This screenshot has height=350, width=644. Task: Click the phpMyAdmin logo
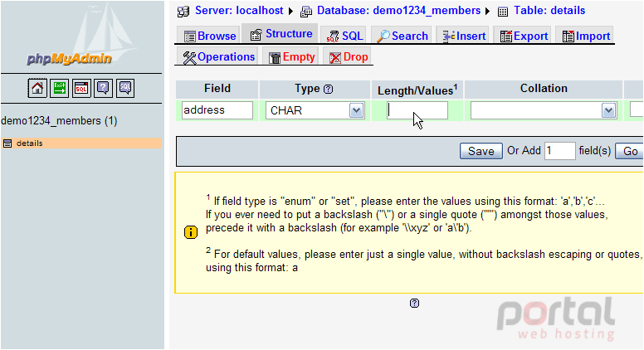coord(69,59)
